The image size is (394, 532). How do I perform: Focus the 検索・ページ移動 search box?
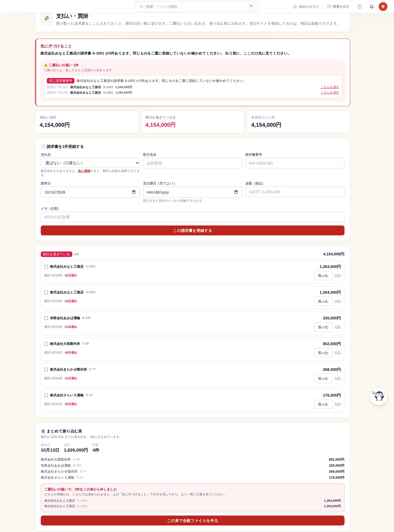pos(197,7)
